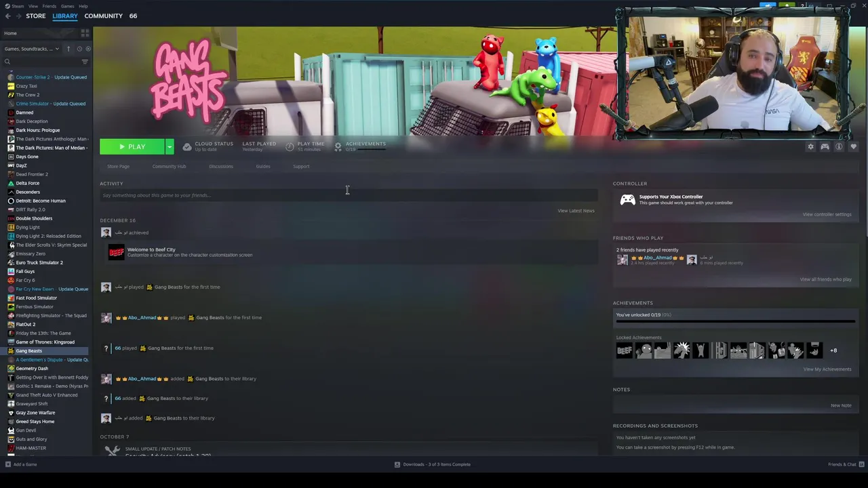
Task: Open the Games menu
Action: (x=67, y=6)
